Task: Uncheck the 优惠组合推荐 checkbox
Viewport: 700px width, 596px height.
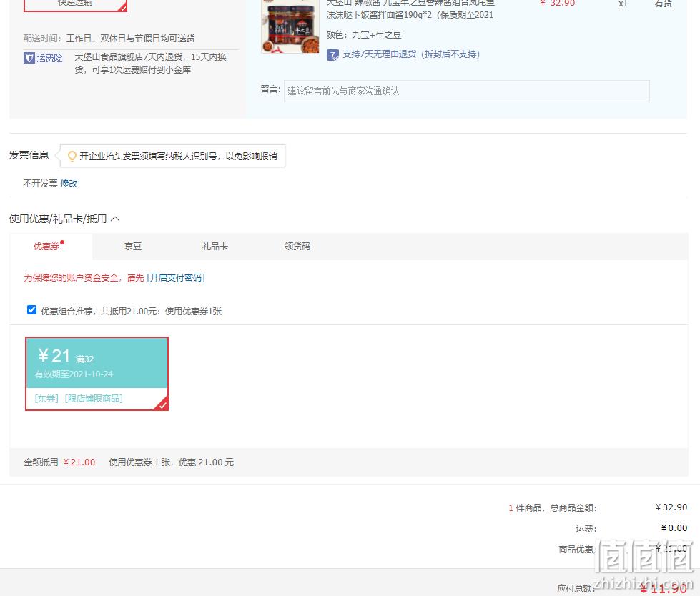Action: [x=31, y=310]
